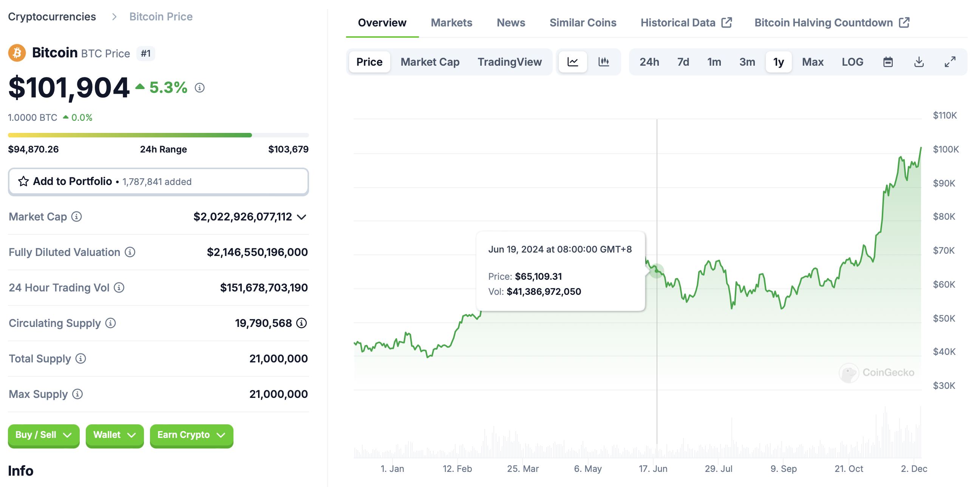Click the download chart data icon

pyautogui.click(x=919, y=62)
